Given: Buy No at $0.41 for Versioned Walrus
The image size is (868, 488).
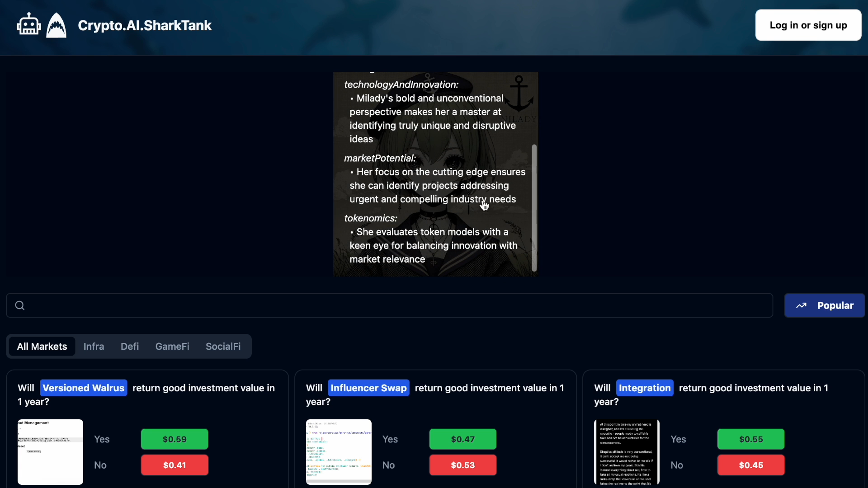Looking at the screenshot, I should coord(175,465).
